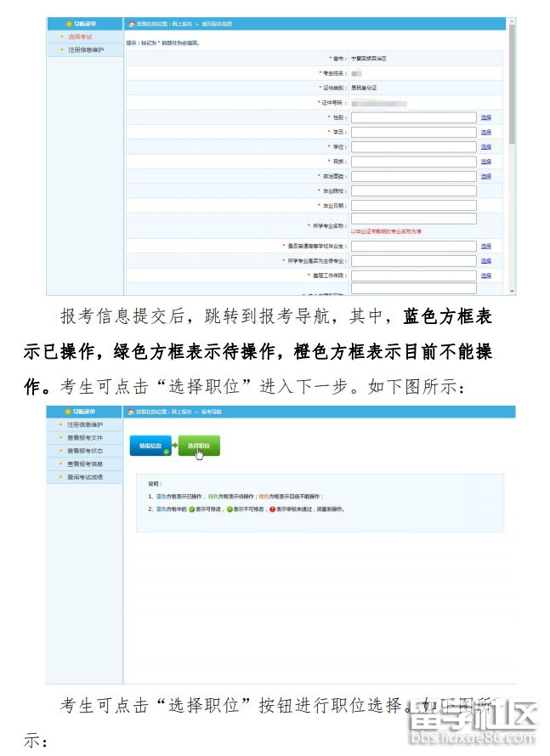Click scrollbar down arrow of the form
Image resolution: width=550 pixels, height=756 pixels.
(512, 291)
